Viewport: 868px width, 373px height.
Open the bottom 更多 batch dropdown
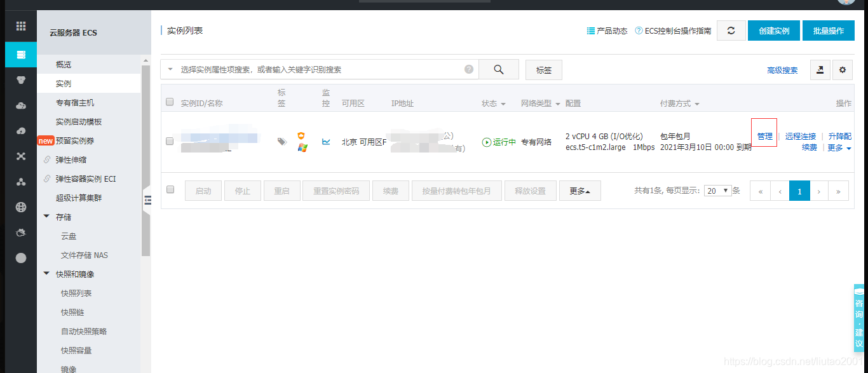coord(580,191)
